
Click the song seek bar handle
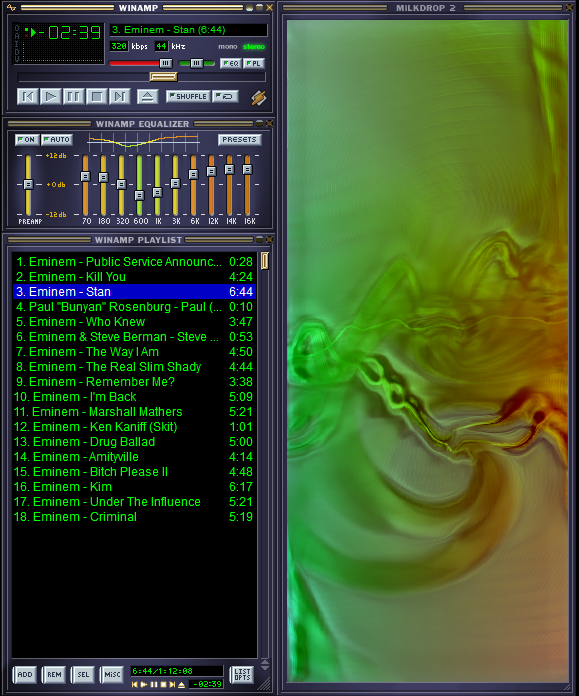pos(163,77)
